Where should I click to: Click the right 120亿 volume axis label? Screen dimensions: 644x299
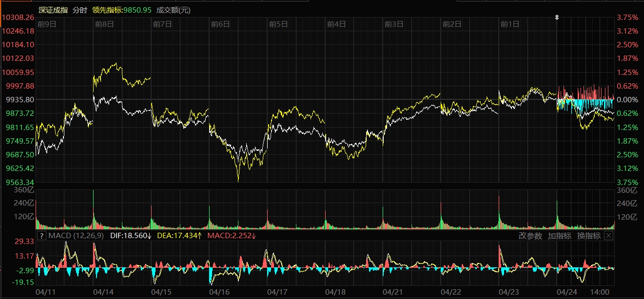tap(627, 217)
